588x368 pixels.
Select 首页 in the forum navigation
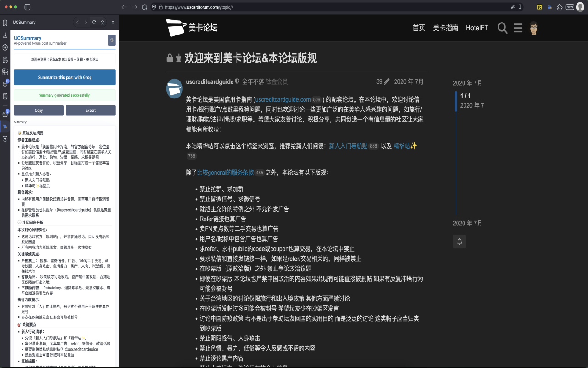tap(418, 28)
